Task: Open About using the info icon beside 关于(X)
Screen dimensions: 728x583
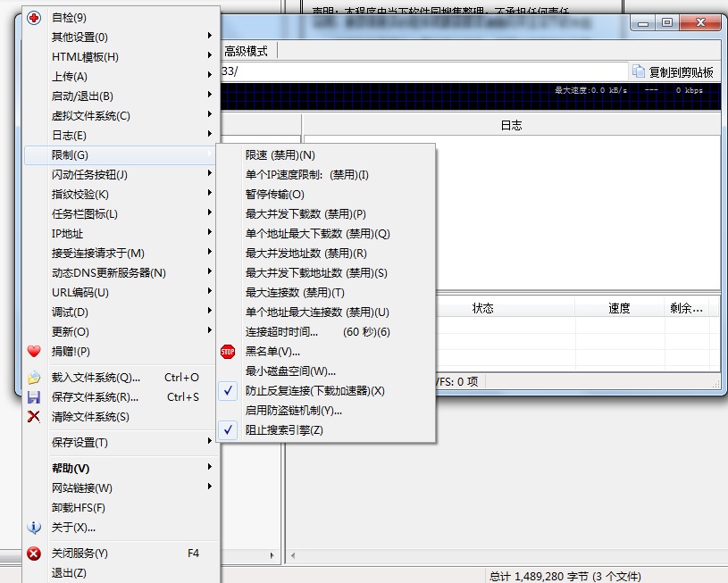Action: coord(32,527)
